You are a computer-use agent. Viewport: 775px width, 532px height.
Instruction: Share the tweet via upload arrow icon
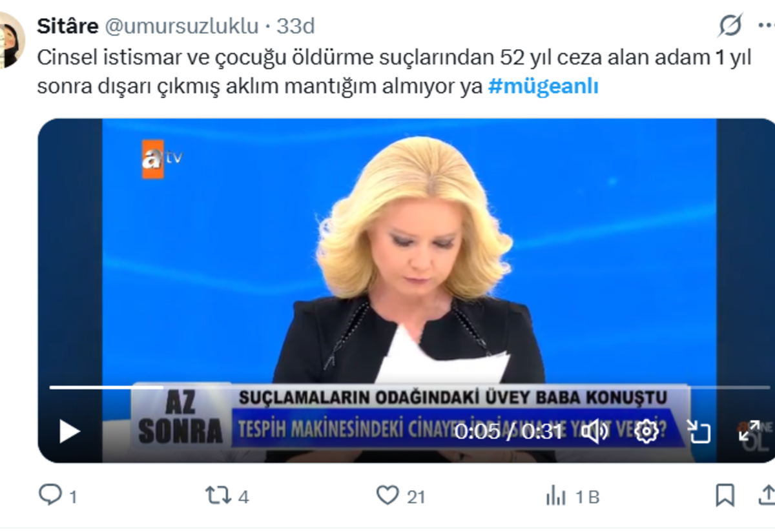pos(766,495)
